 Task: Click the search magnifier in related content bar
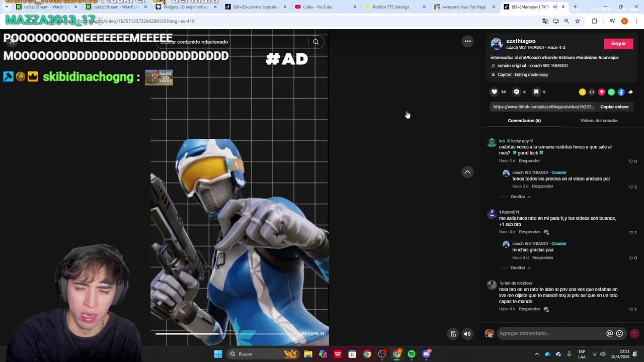point(316,42)
